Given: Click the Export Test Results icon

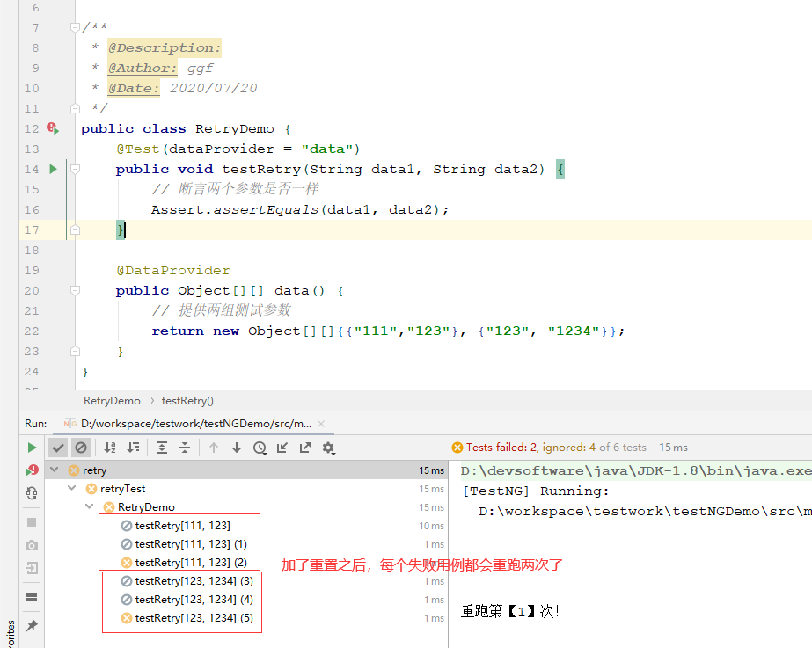Looking at the screenshot, I should 305,448.
